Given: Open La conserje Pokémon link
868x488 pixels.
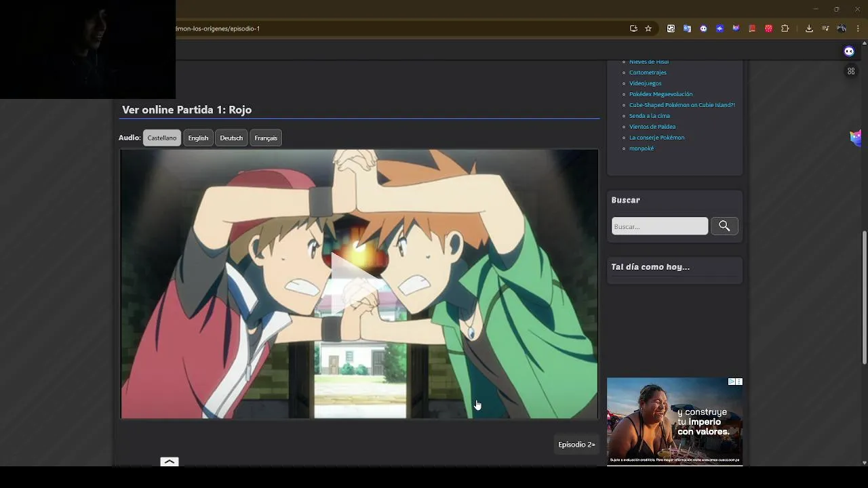Looking at the screenshot, I should point(656,138).
